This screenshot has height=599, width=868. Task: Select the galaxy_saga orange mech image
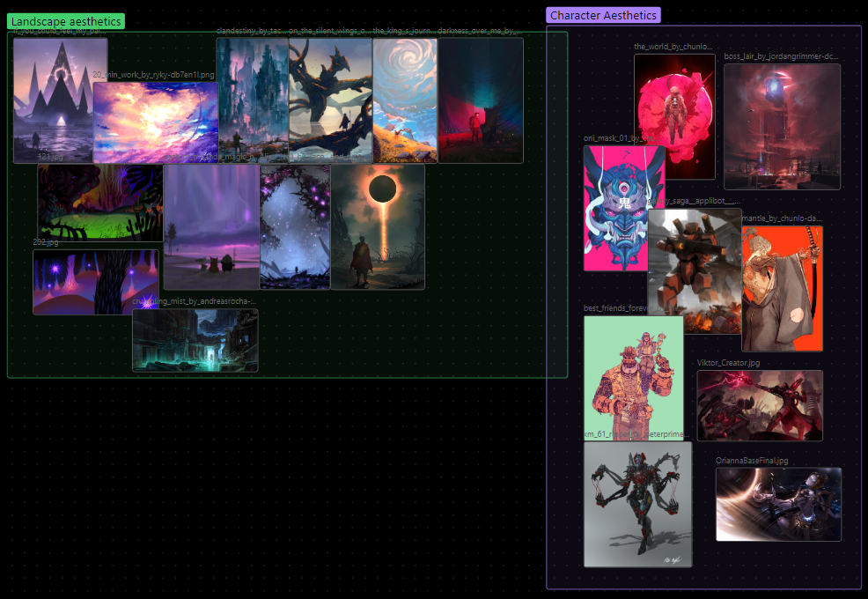[695, 271]
